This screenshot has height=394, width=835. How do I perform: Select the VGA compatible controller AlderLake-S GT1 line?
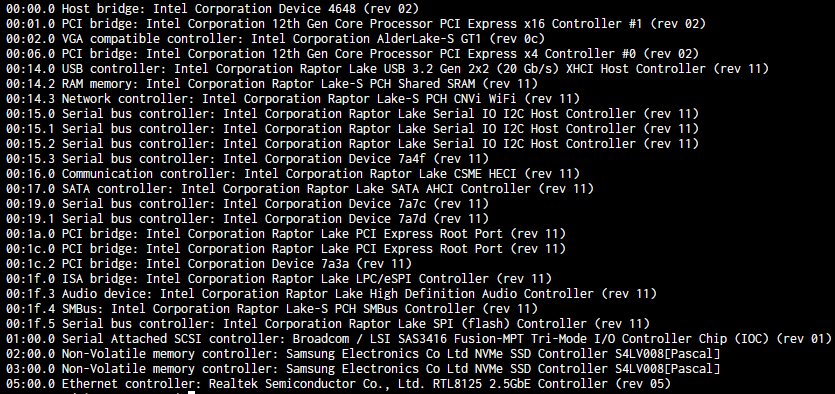pyautogui.click(x=275, y=39)
